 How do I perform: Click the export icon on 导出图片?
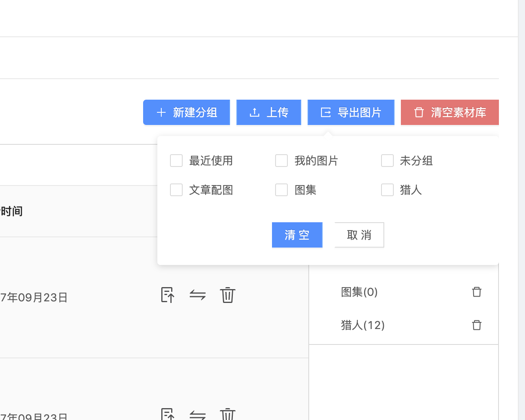(326, 112)
